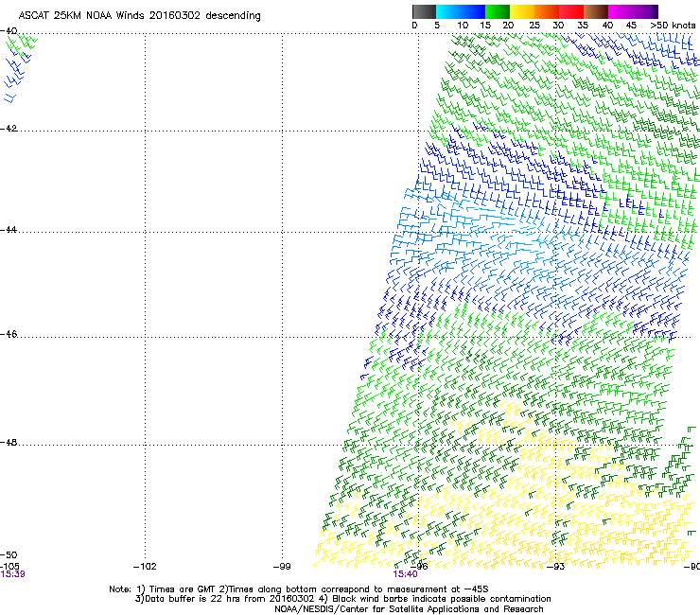Image resolution: width=700 pixels, height=615 pixels.
Task: Click the -99 longitude axis label
Action: coord(282,567)
